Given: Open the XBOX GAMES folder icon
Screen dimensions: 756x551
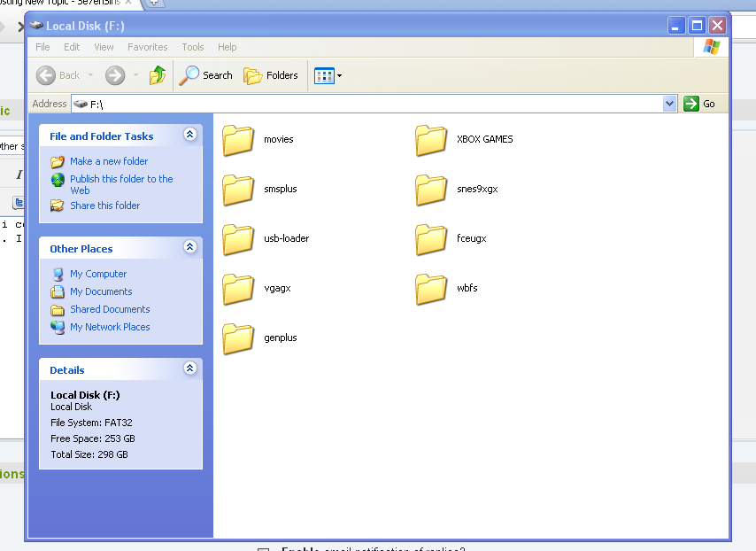Looking at the screenshot, I should (431, 140).
